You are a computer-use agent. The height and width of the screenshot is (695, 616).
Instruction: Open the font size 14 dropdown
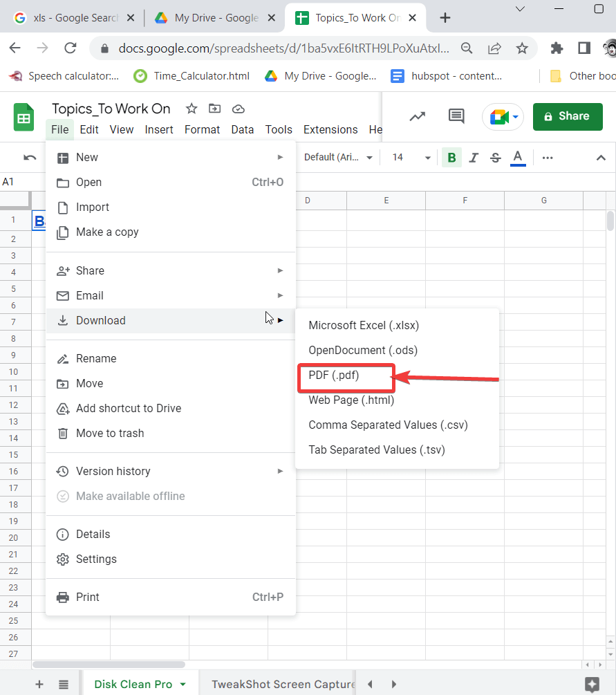tap(411, 158)
